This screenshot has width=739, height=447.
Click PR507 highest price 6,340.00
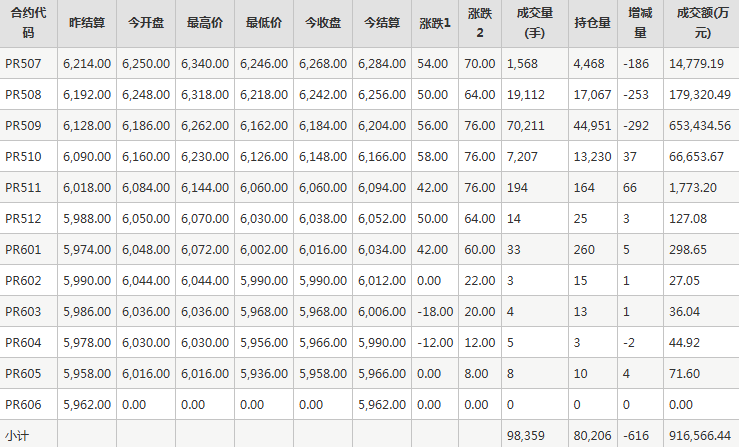(205, 64)
